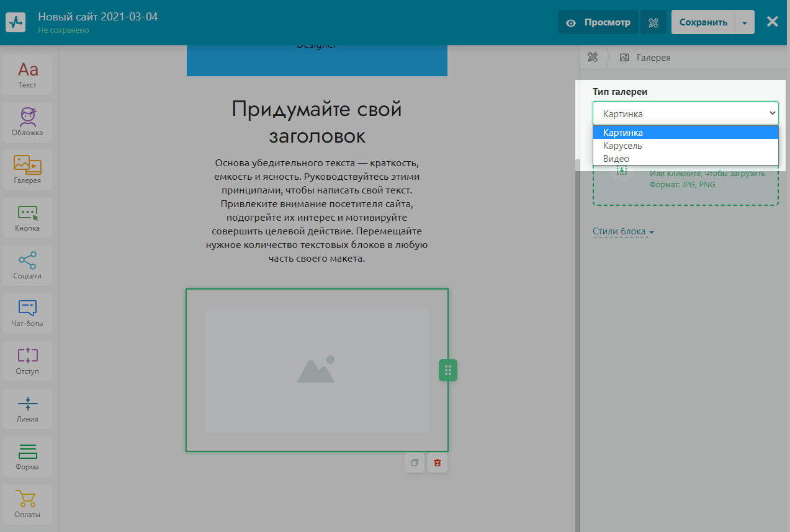This screenshot has height=532, width=790.
Task: Expand the Стили блока section
Action: coord(623,232)
